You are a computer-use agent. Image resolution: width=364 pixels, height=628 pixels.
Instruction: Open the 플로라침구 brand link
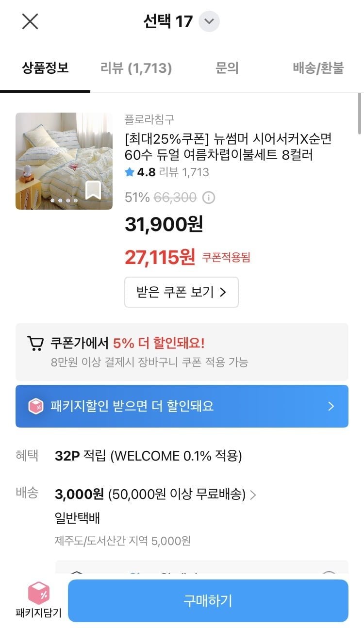pos(149,119)
